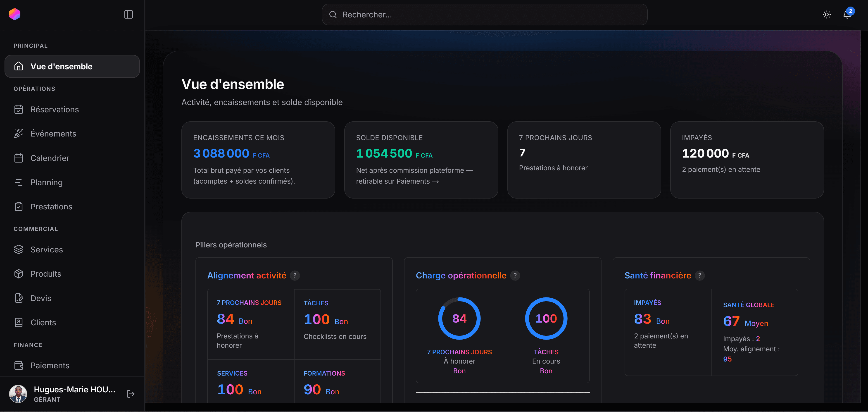
Task: Navigate to Planning
Action: click(x=72, y=182)
